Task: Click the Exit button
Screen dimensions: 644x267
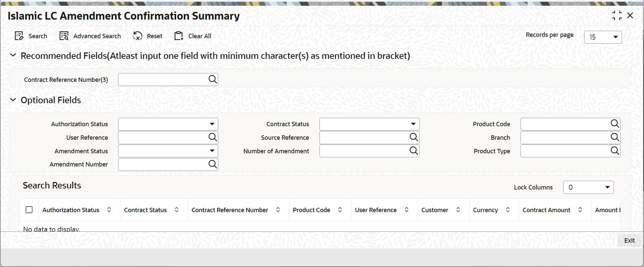Action: tap(629, 240)
